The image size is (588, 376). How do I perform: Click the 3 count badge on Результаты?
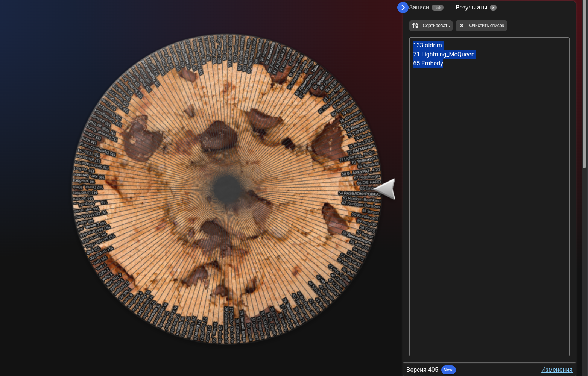click(493, 8)
